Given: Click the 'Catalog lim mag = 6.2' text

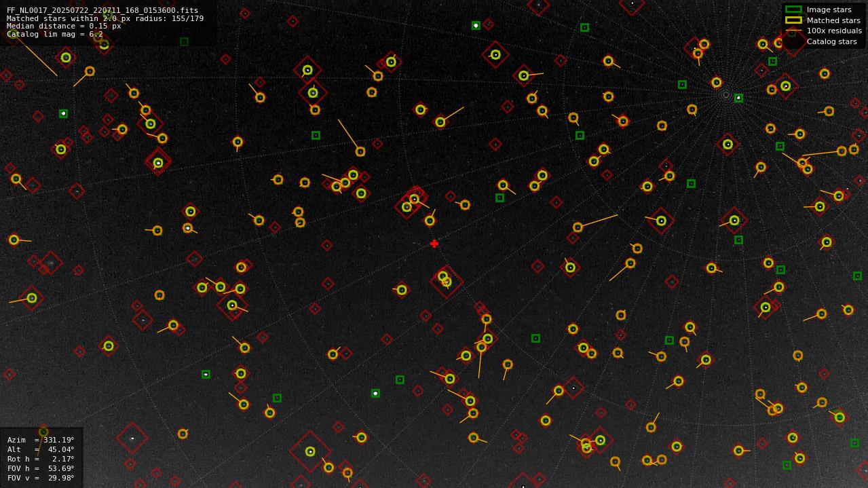Looking at the screenshot, I should 55,34.
